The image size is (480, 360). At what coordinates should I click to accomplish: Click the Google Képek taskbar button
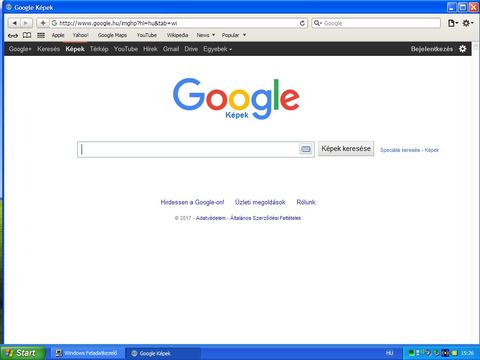pos(163,353)
